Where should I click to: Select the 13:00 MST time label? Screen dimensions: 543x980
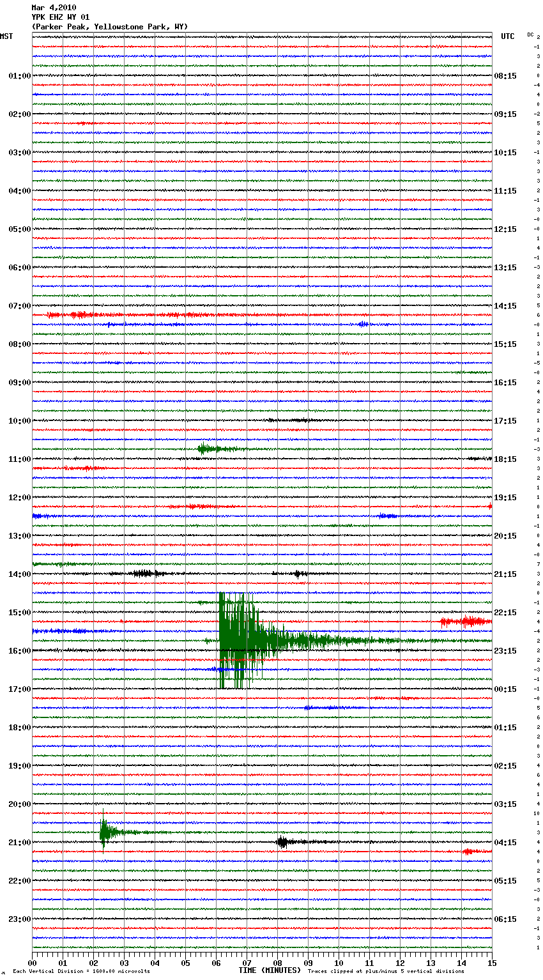pos(20,536)
